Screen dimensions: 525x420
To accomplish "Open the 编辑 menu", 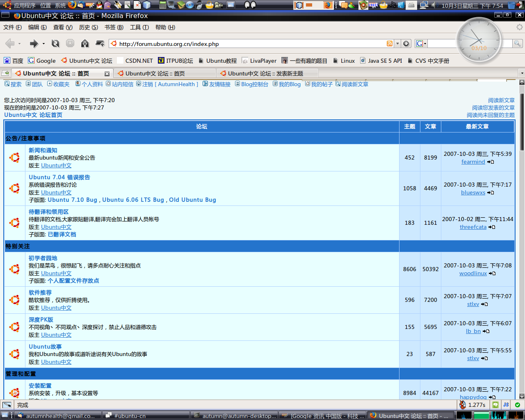I will [x=37, y=27].
